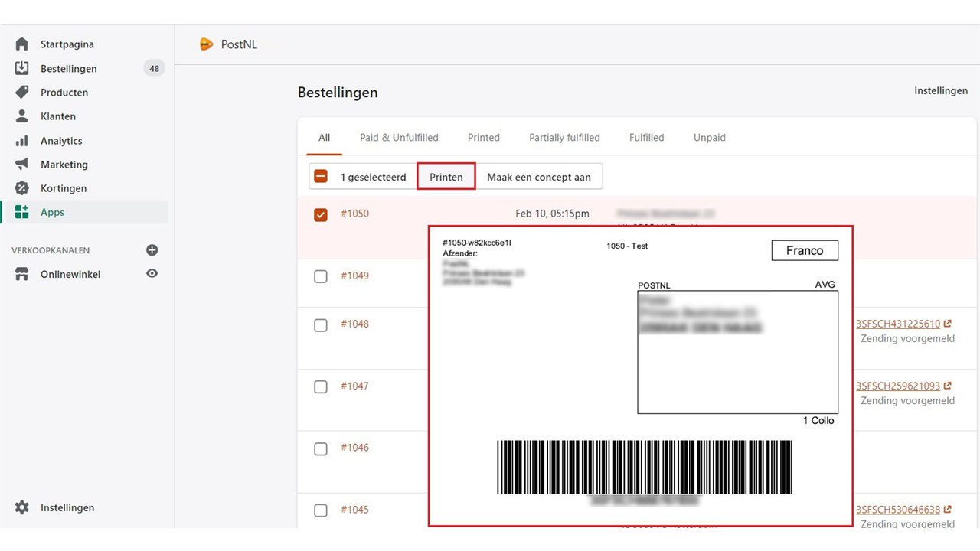The image size is (980, 551).
Task: View the online store via the eye icon
Action: pos(152,274)
